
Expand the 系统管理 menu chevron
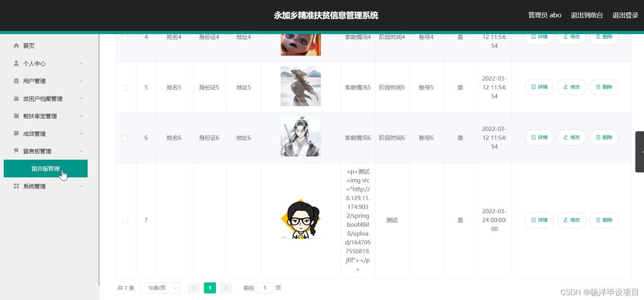click(81, 186)
